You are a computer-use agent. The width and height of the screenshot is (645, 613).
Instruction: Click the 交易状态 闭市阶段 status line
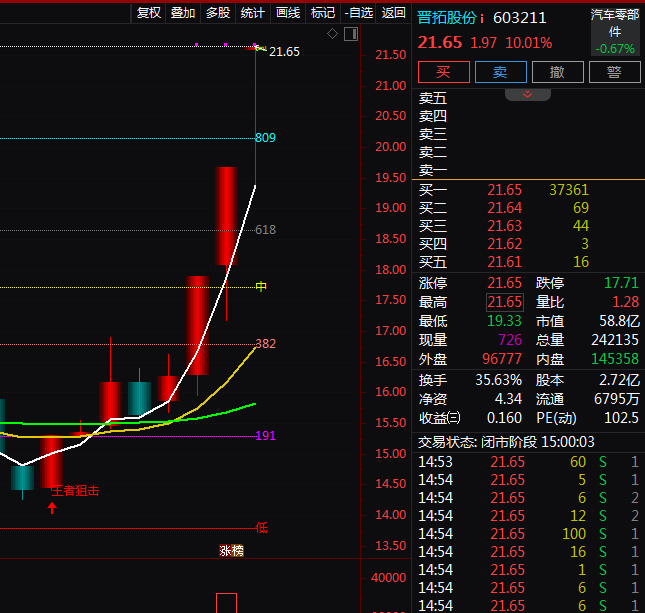point(506,442)
